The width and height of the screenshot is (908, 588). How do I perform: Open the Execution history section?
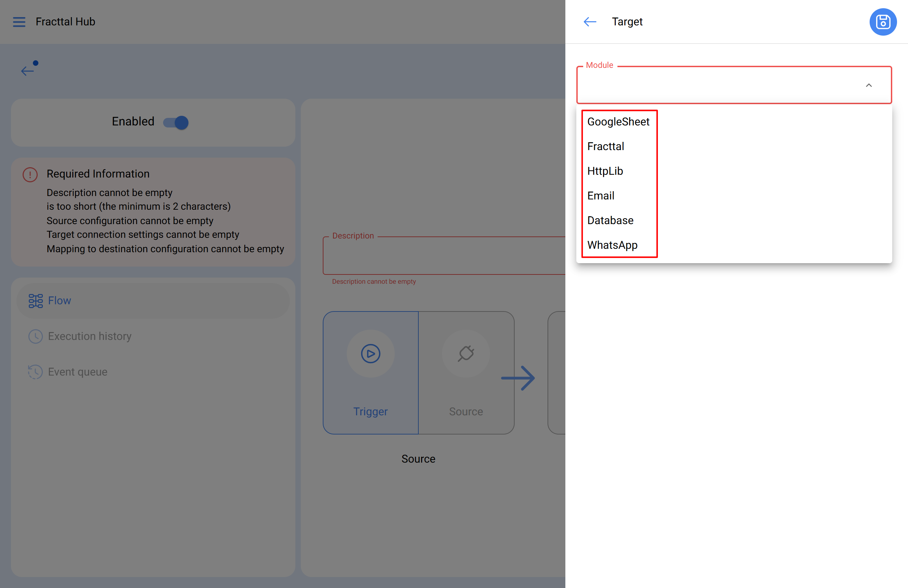[x=90, y=336]
